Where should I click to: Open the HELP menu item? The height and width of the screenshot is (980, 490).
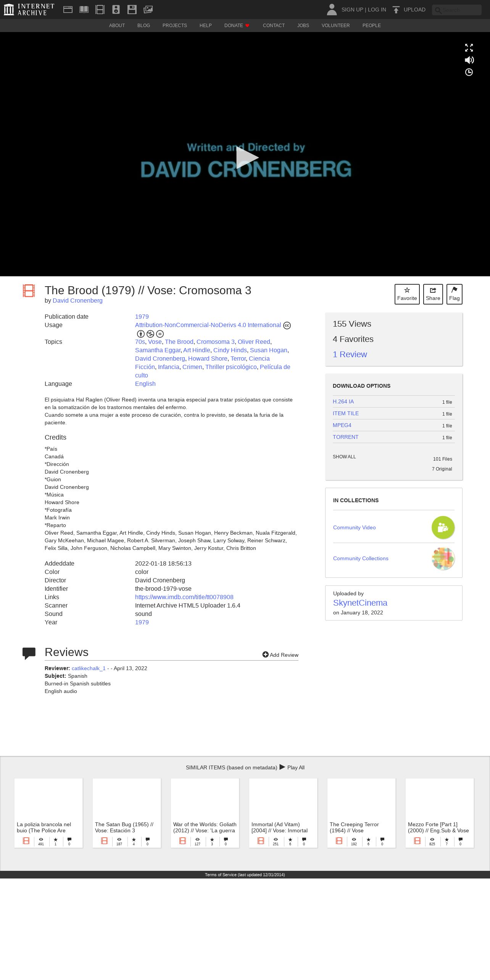[x=206, y=26]
